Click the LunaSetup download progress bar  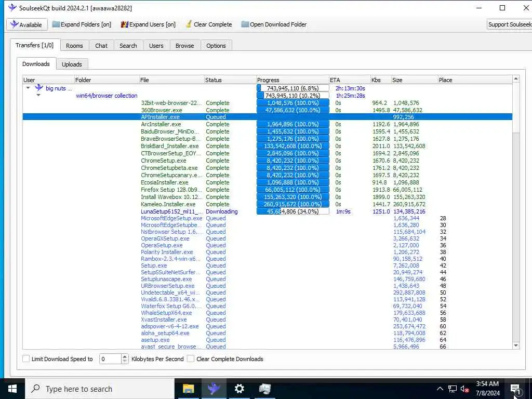coord(293,211)
